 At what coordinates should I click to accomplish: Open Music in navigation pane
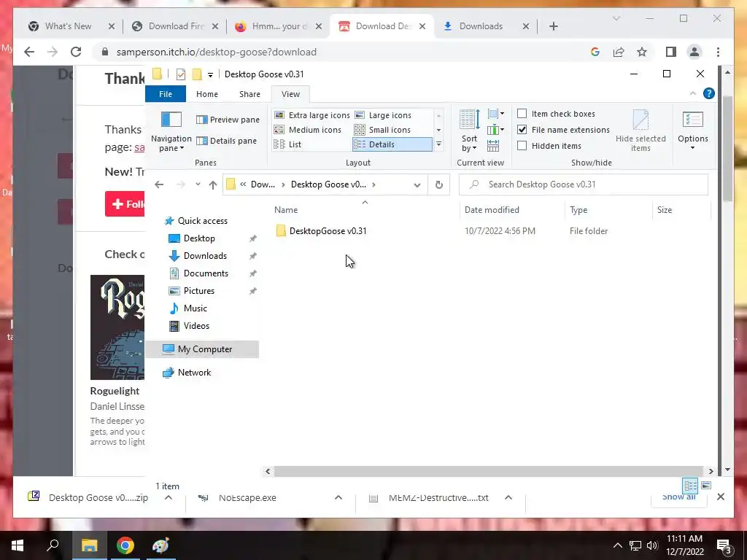click(196, 308)
